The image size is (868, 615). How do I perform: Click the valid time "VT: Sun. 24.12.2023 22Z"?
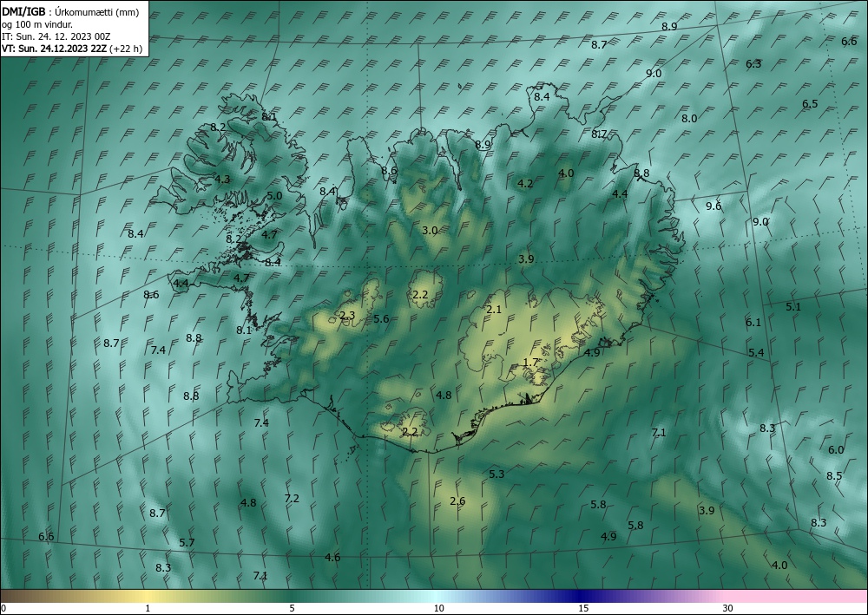[55, 49]
